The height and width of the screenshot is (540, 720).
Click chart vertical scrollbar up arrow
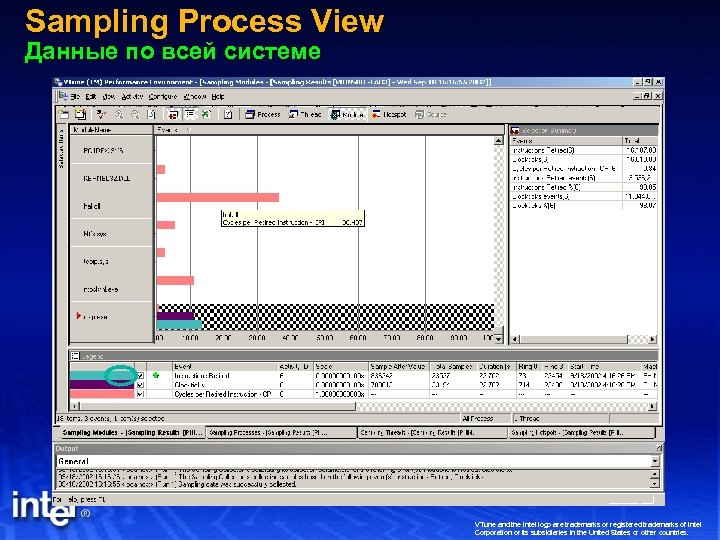(498, 141)
